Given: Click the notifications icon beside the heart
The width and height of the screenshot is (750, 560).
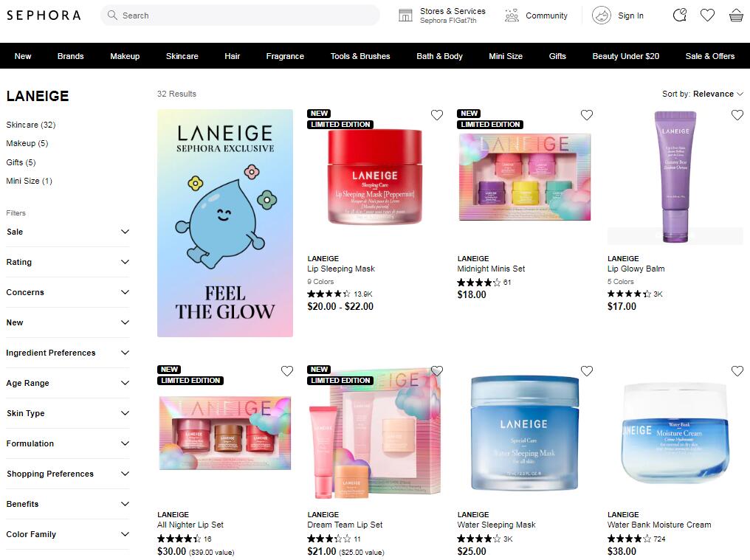Looking at the screenshot, I should click(x=680, y=15).
